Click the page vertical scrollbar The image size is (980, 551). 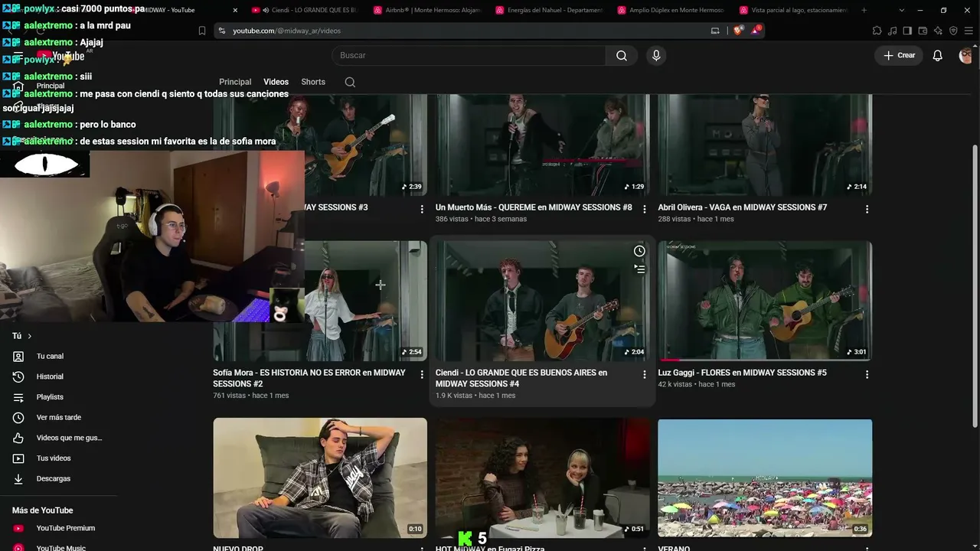pyautogui.click(x=975, y=285)
